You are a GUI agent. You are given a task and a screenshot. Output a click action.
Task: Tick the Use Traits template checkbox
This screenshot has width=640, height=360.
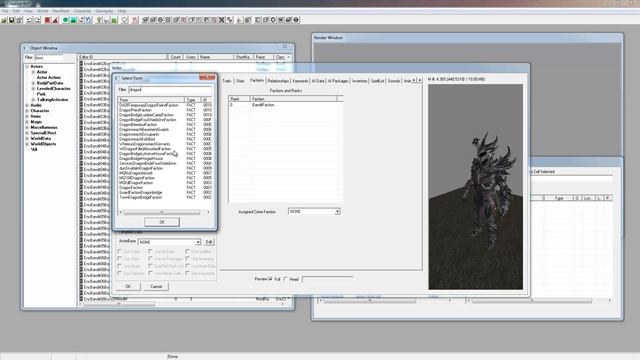pos(120,251)
